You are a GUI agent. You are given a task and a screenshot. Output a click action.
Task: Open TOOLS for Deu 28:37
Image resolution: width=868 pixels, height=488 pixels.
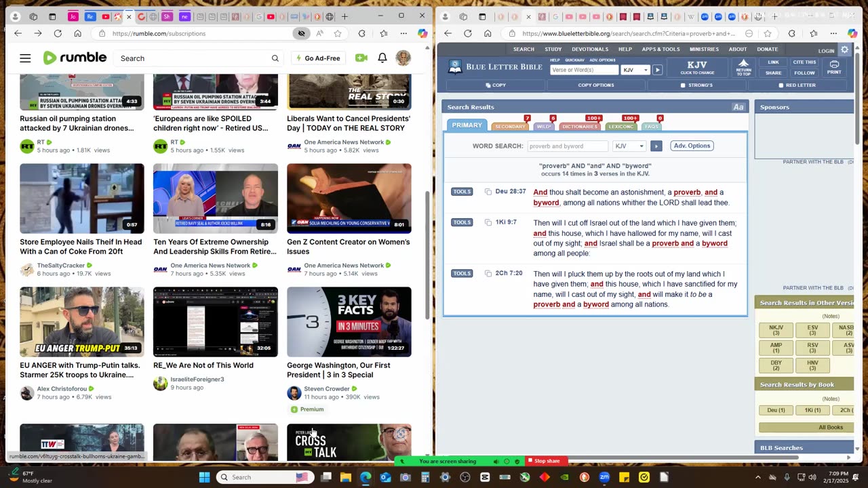462,192
